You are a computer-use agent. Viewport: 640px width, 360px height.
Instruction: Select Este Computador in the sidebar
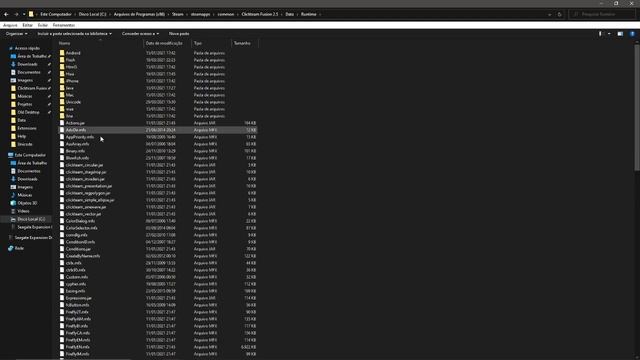pos(30,155)
